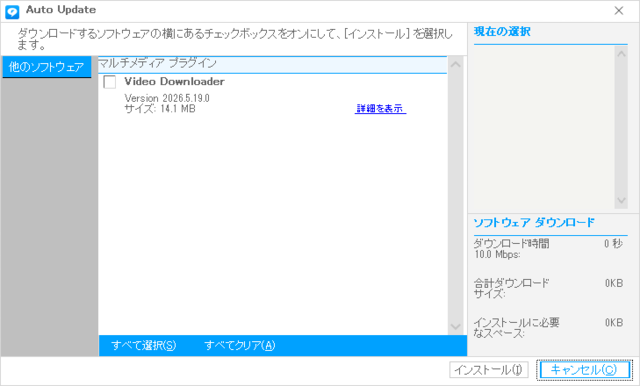This screenshot has height=386, width=640.
Task: Click the Video Downloader title text
Action: (174, 82)
